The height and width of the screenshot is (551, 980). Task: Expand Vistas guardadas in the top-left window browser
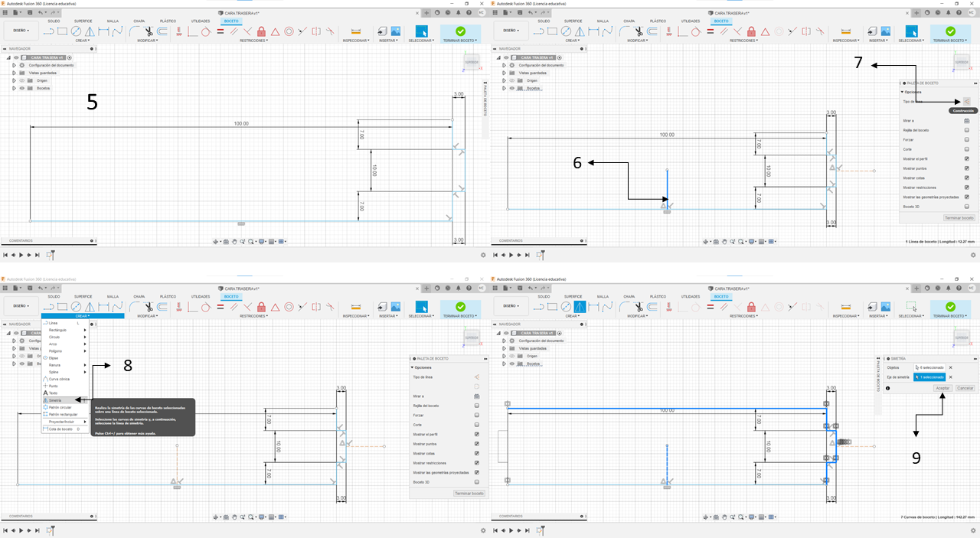tap(14, 73)
